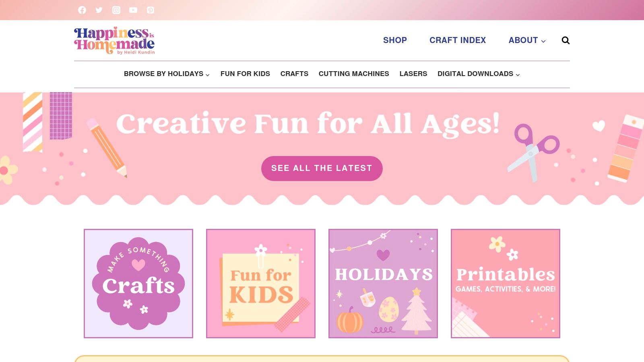Open the Shop menu item
Image resolution: width=644 pixels, height=362 pixels.
coord(395,40)
